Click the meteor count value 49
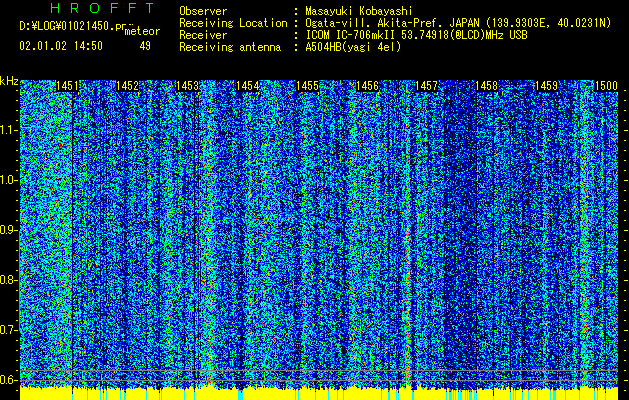 (x=145, y=46)
